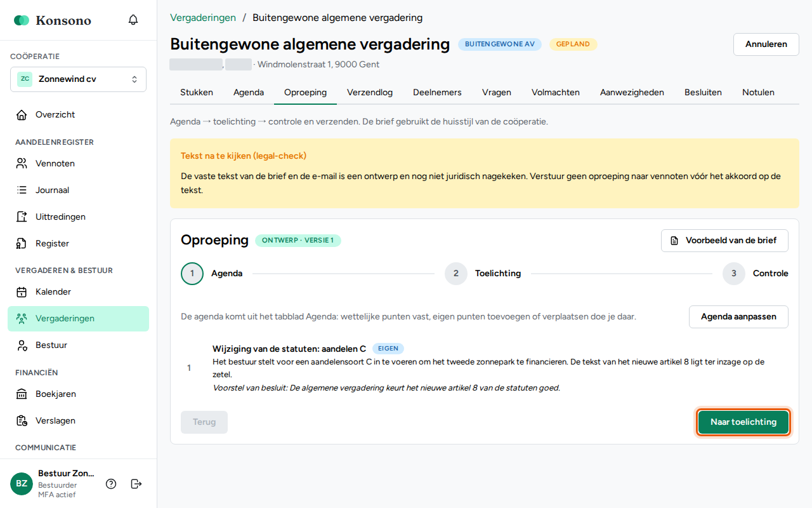Image resolution: width=812 pixels, height=508 pixels.
Task: Open the Aanwezigheden tab
Action: (632, 93)
